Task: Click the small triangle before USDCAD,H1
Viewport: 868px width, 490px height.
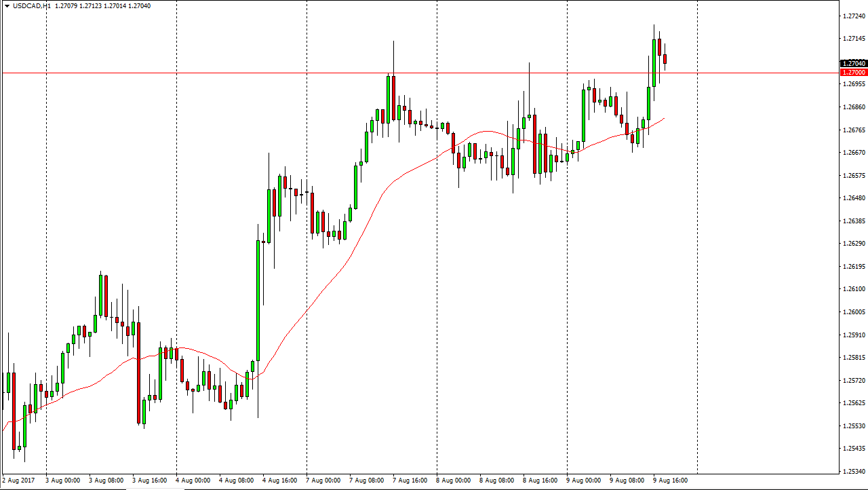Action: coord(6,6)
